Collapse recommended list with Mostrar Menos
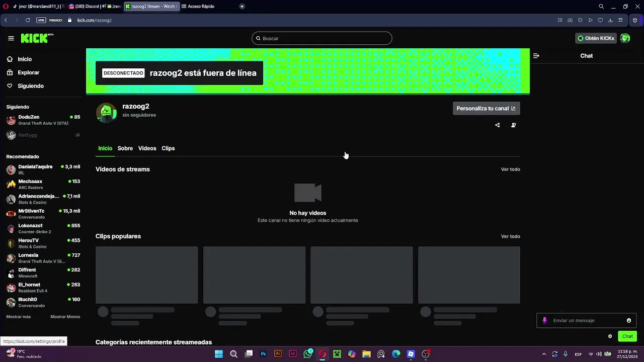 (65, 317)
